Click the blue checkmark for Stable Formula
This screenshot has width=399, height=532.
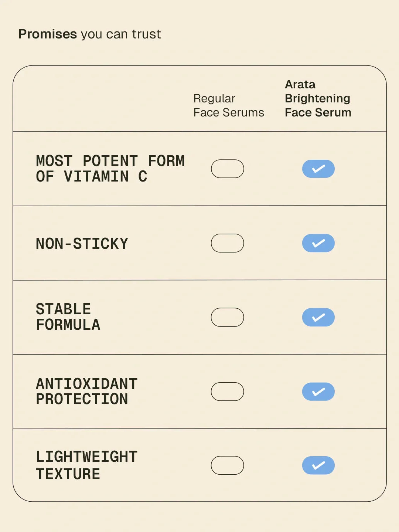pos(318,317)
